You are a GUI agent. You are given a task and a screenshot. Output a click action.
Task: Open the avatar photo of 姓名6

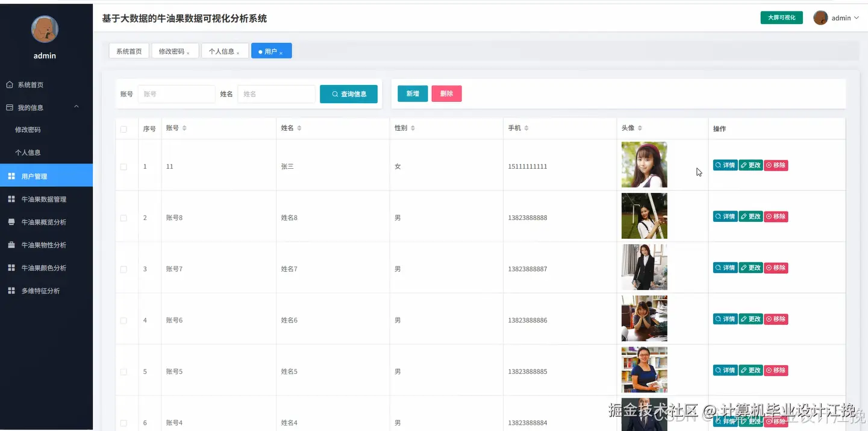click(645, 318)
